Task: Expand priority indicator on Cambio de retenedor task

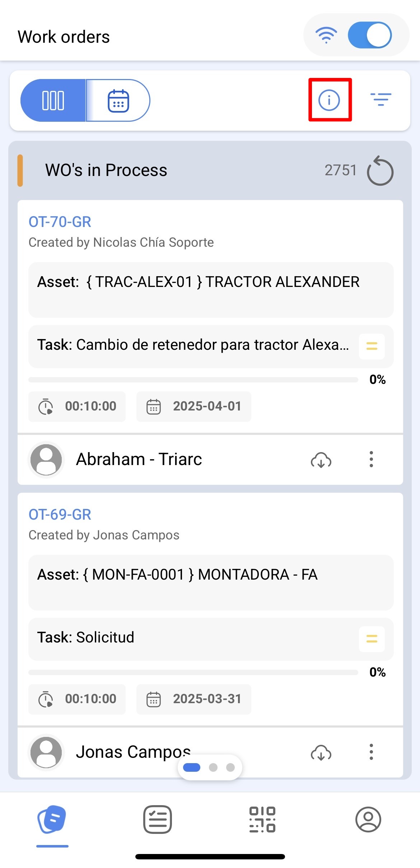Action: coord(372,346)
